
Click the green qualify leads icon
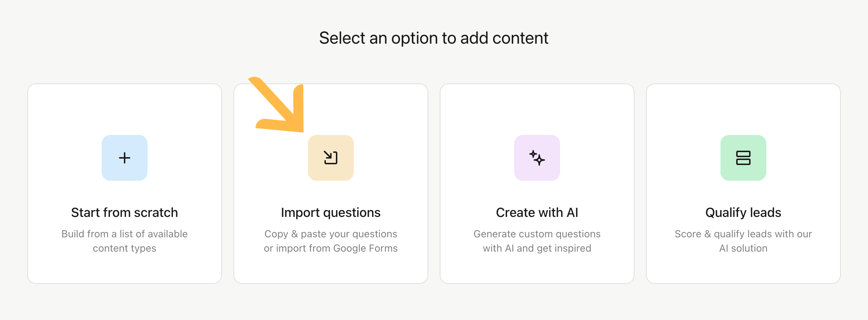pos(743,158)
